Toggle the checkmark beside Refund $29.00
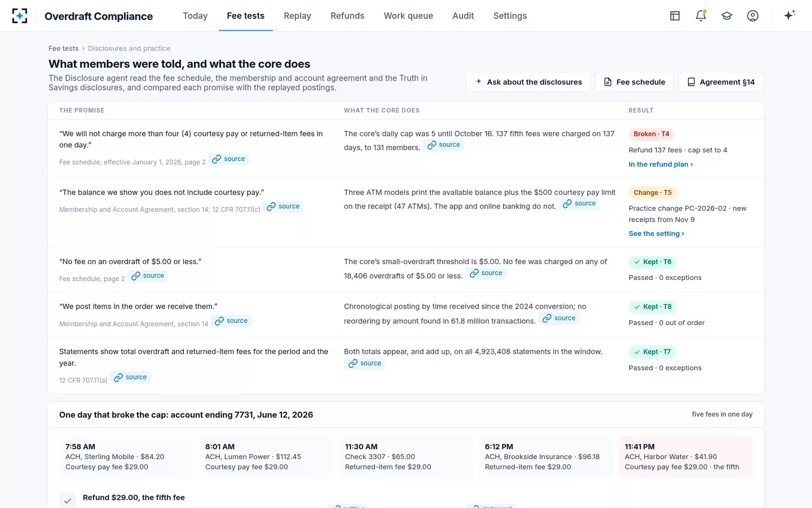 pos(68,501)
